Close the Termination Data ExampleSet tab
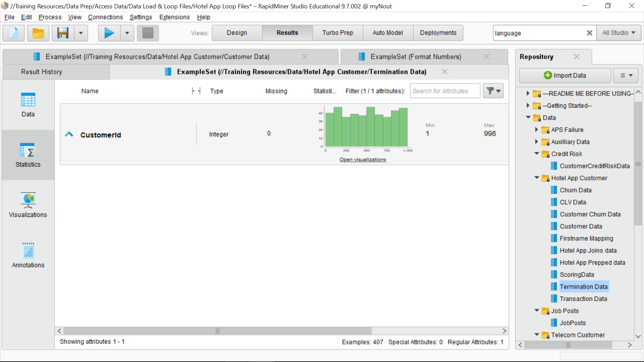This screenshot has width=644, height=362. (x=445, y=72)
